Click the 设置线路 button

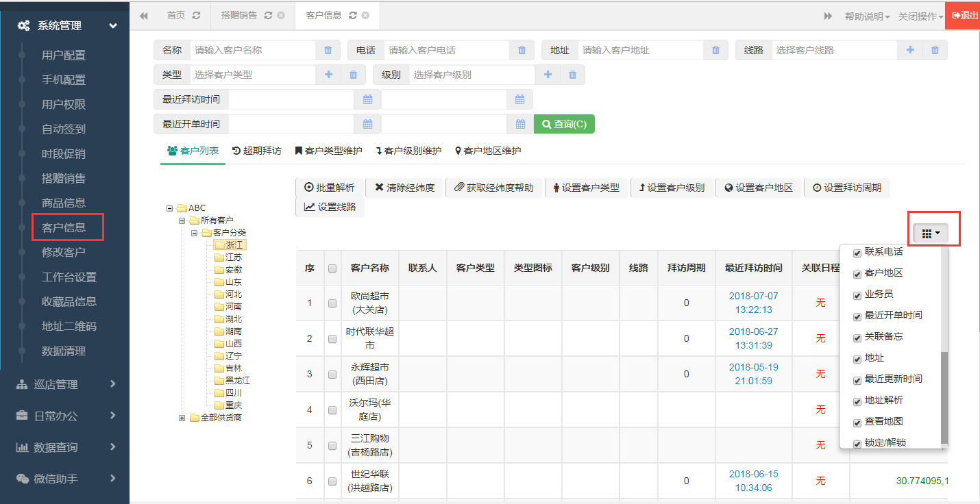pyautogui.click(x=330, y=207)
